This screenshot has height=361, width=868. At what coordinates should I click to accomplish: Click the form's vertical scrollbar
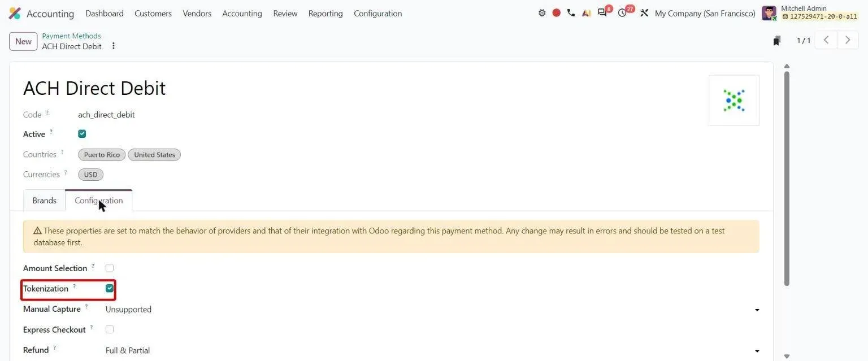tap(787, 179)
